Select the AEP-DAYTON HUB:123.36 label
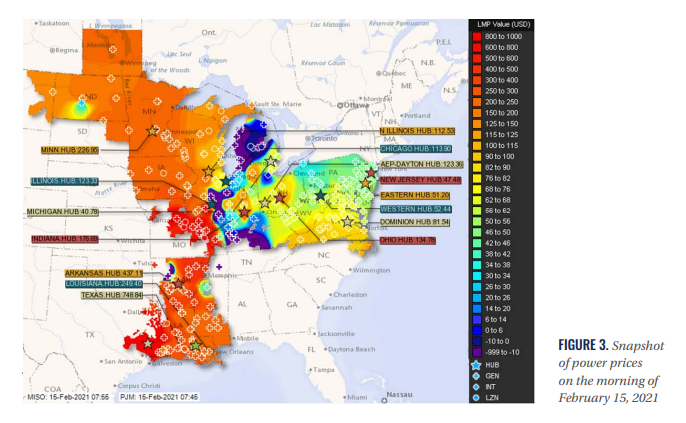 421,164
